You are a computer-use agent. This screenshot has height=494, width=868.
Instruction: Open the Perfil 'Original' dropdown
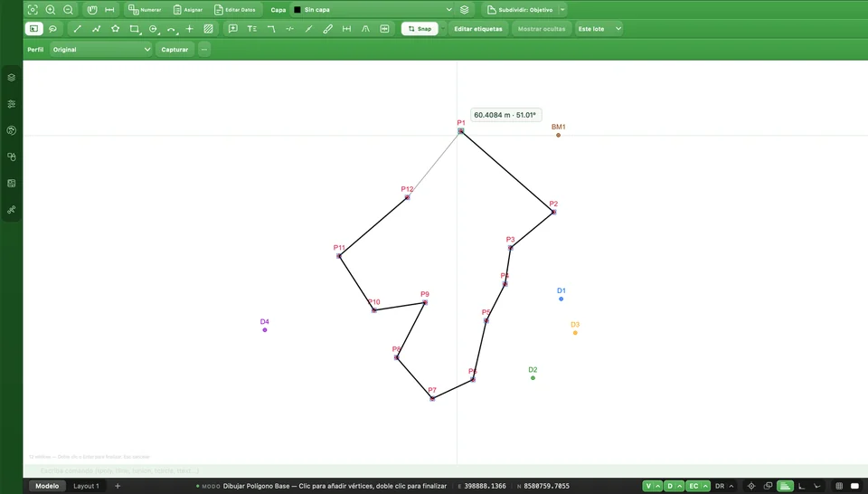coord(101,49)
